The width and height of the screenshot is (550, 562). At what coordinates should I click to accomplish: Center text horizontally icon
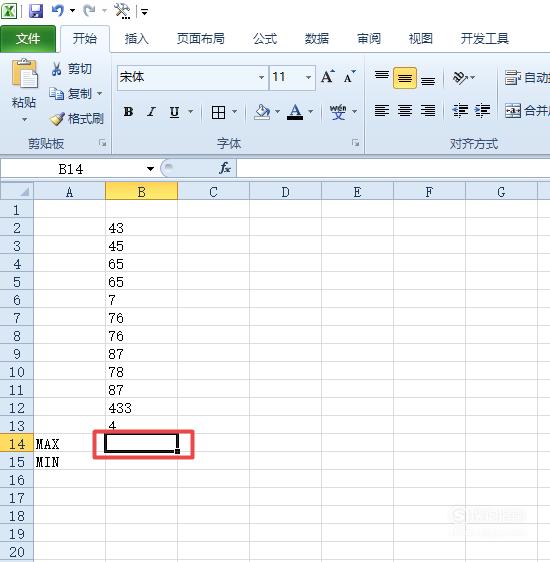(x=405, y=111)
